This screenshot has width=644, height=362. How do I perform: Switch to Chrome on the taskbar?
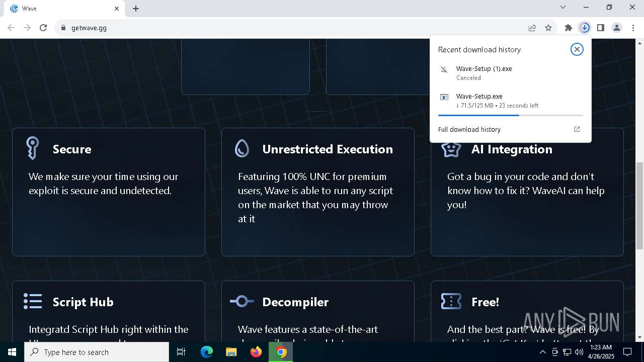point(281,352)
